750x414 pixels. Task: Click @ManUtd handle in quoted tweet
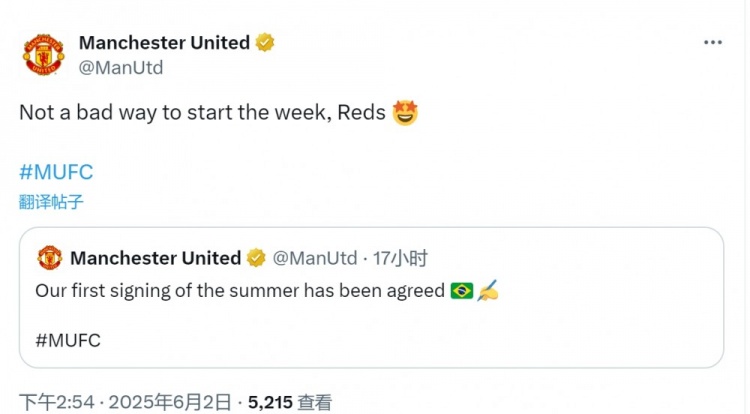coord(315,258)
